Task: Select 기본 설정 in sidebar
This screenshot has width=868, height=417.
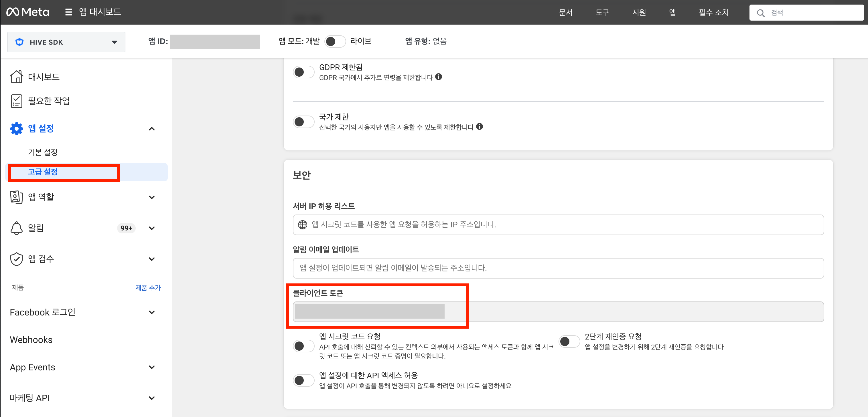Action: [43, 152]
